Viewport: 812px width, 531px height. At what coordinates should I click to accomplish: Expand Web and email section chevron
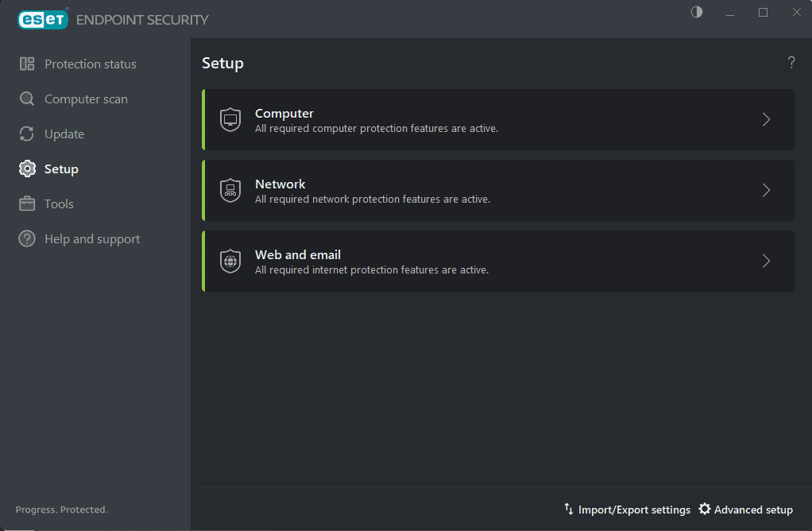coord(767,261)
